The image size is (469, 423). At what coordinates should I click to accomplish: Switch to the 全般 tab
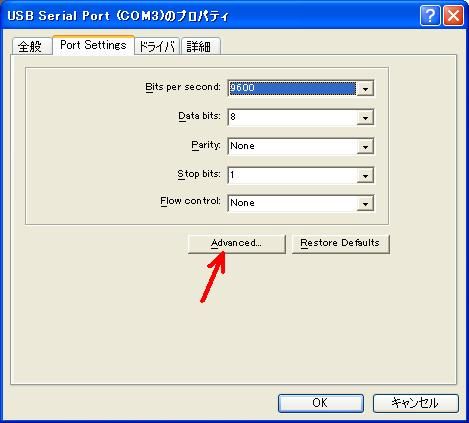[31, 46]
